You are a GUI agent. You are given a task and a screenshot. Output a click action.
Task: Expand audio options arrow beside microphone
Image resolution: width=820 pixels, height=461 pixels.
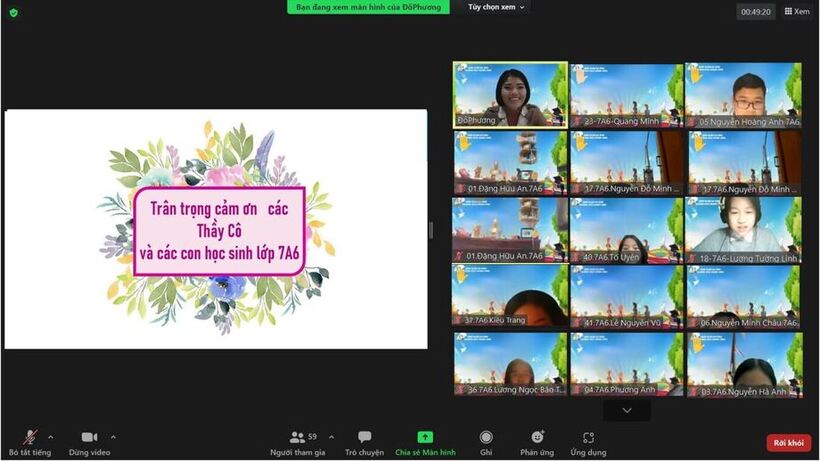(x=51, y=437)
